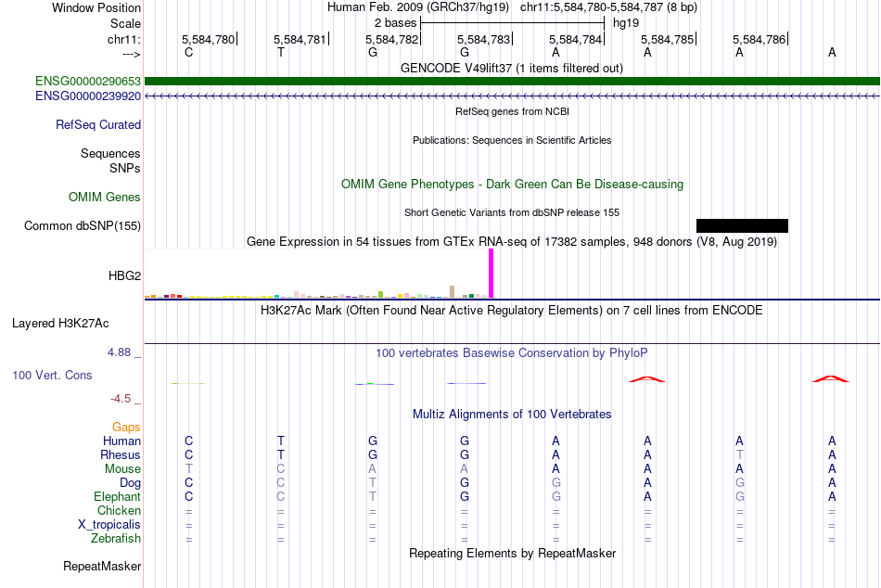Click the ENSG00000239920 intron arrow line

coord(512,96)
